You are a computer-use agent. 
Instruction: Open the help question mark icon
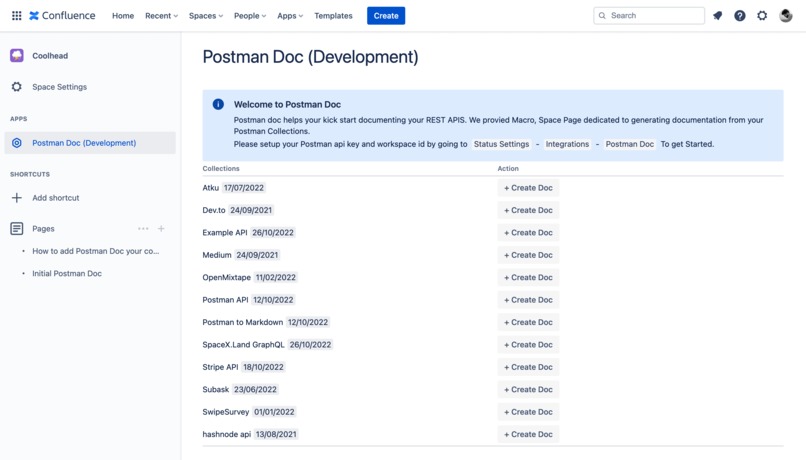tap(740, 15)
